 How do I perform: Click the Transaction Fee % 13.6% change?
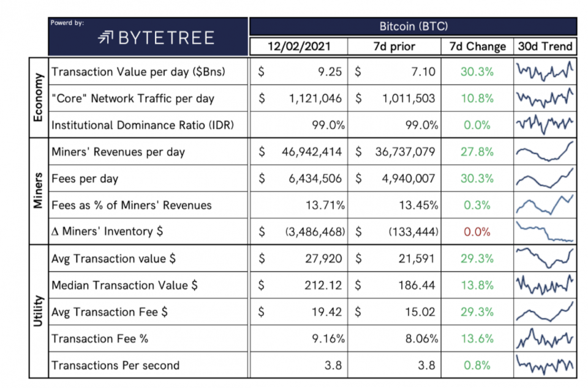(x=477, y=338)
